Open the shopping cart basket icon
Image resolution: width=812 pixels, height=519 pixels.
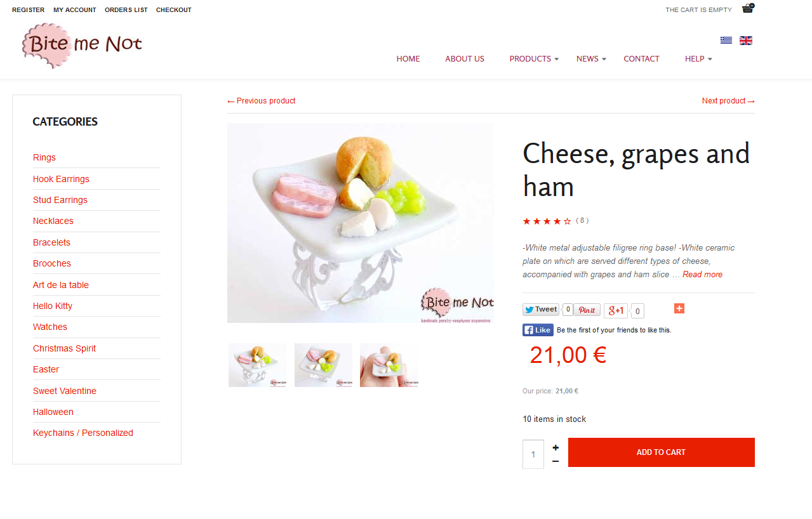(747, 8)
